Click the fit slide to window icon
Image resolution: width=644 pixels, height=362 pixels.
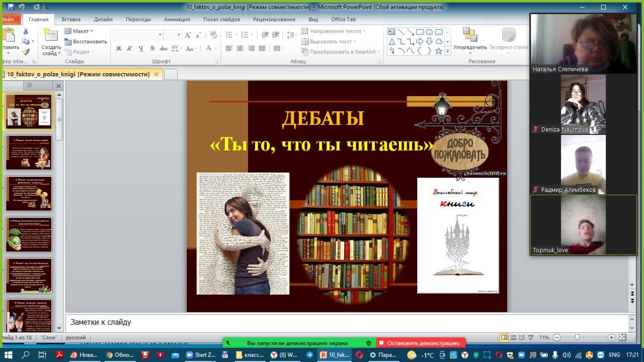pyautogui.click(x=622, y=337)
